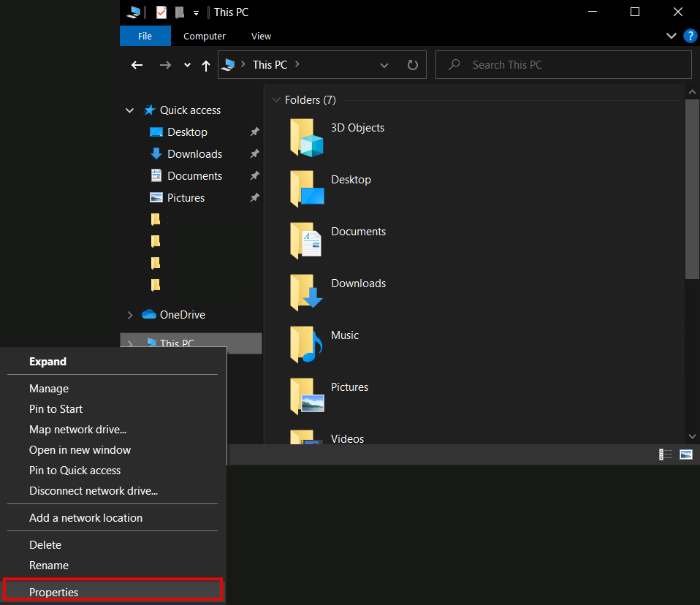Click the search magnifier icon

(x=454, y=65)
